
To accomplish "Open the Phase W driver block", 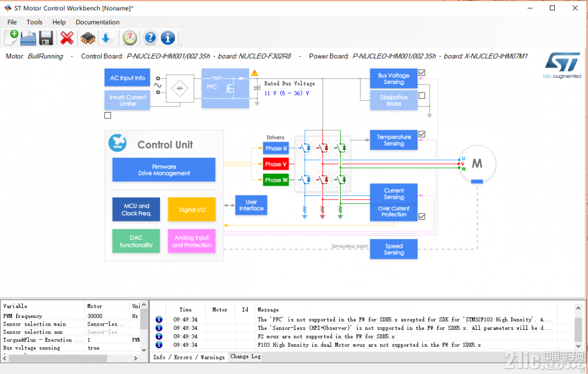I will tap(276, 180).
